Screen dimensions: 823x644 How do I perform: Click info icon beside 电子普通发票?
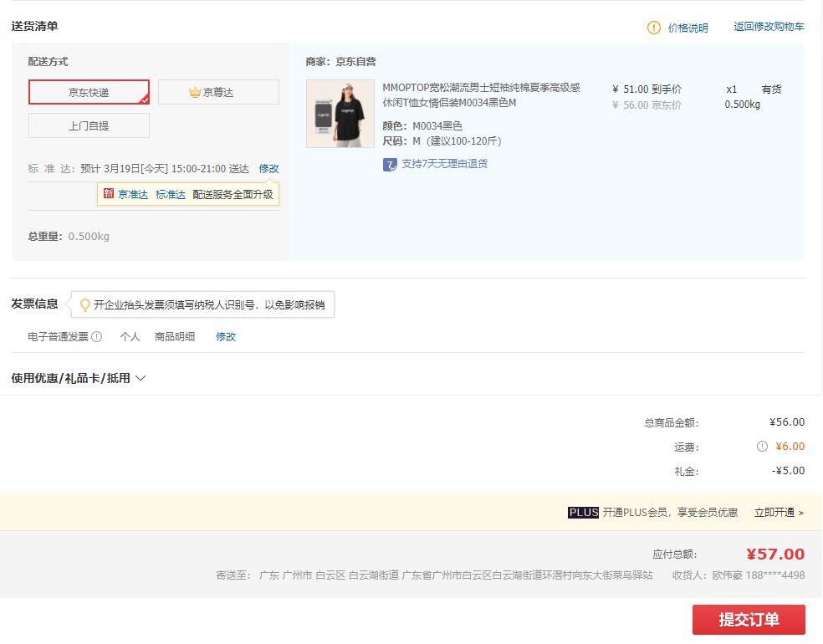(x=97, y=337)
